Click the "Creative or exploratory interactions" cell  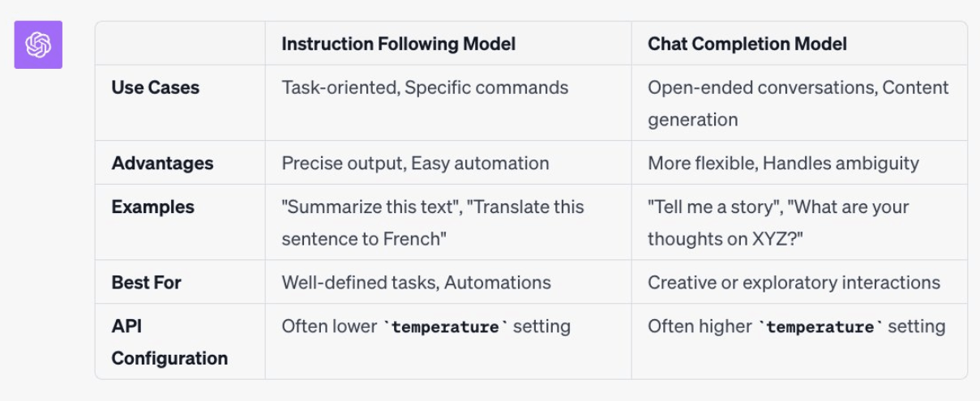tap(794, 283)
